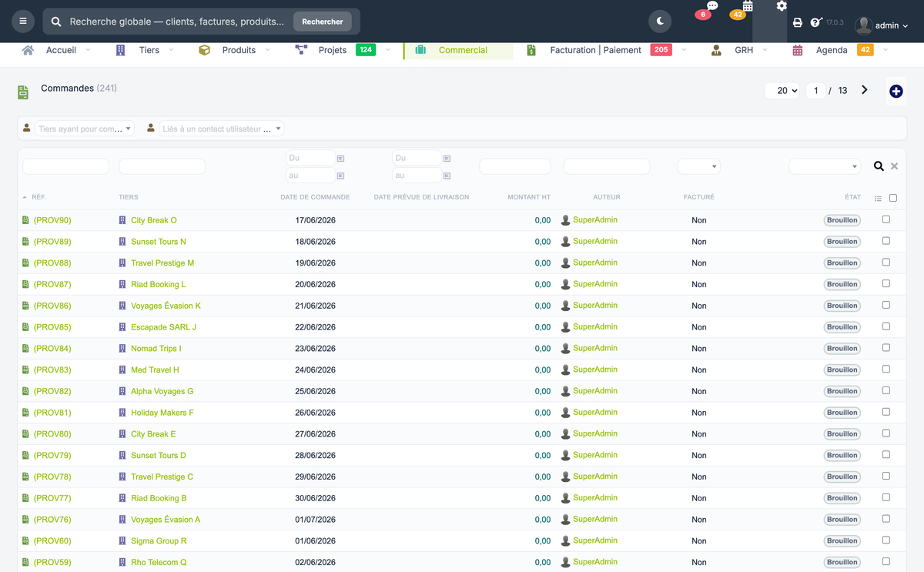Select checkbox for order PROV77
The width and height of the screenshot is (924, 572).
[886, 497]
